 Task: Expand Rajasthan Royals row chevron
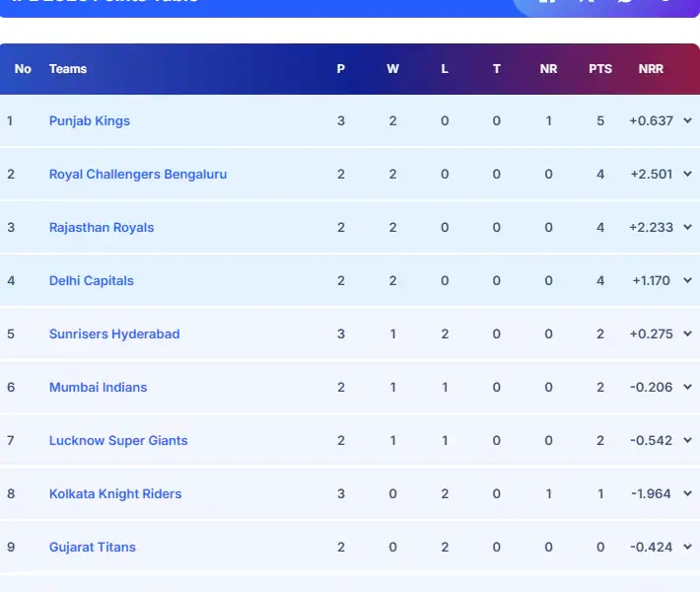tap(687, 228)
